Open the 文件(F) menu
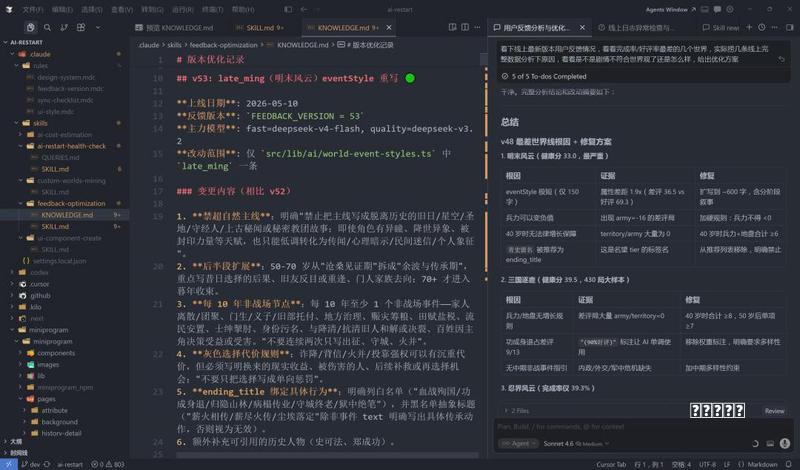800x470 pixels. pyautogui.click(x=33, y=9)
